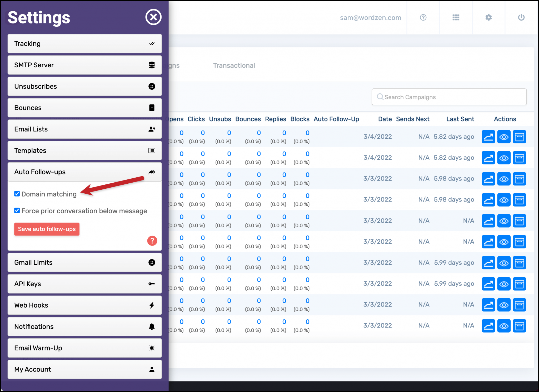Expand the SMTP Server section
This screenshot has width=539, height=392.
[x=84, y=65]
